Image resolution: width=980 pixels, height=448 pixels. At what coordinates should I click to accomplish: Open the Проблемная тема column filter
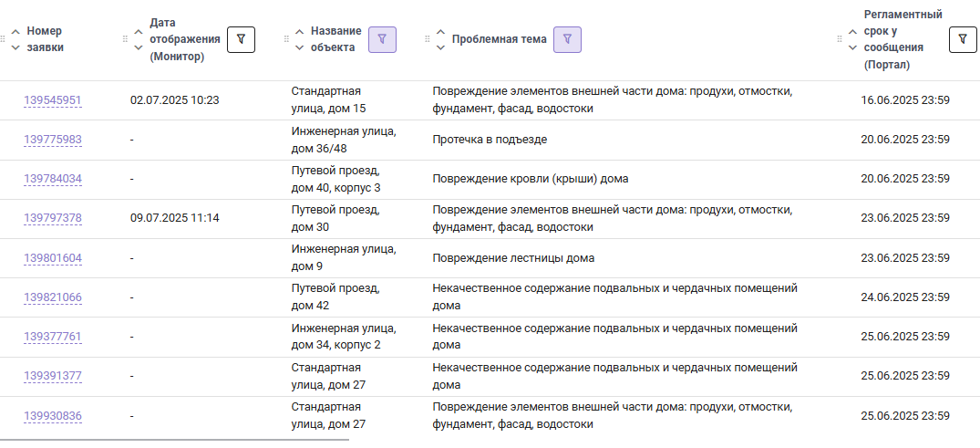pyautogui.click(x=567, y=39)
